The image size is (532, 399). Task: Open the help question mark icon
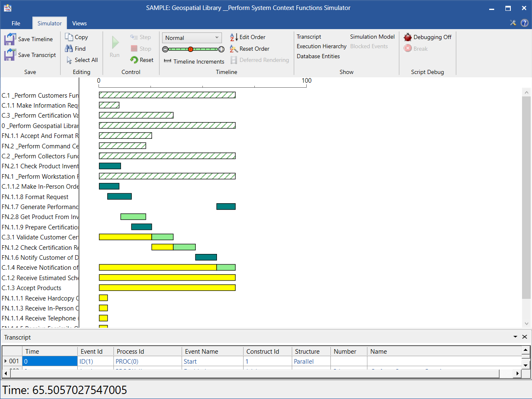(525, 23)
